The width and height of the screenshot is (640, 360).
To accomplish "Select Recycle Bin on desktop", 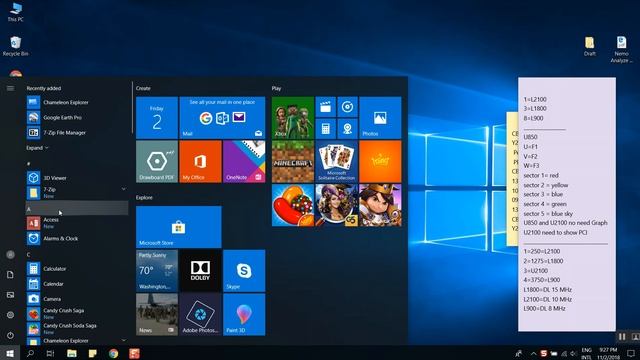I will click(16, 46).
